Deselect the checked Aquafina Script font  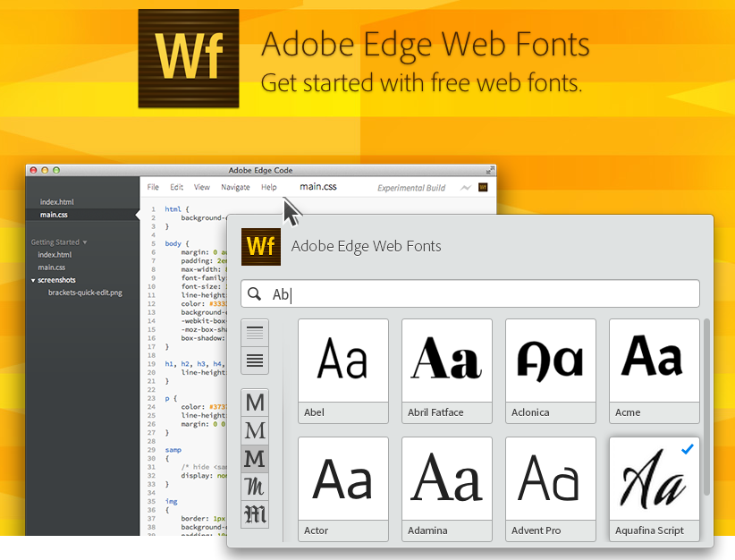655,488
